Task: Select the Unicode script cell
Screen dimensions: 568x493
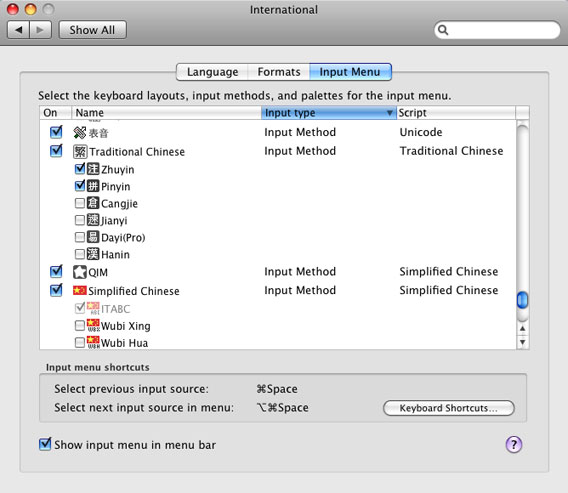Action: 421,132
